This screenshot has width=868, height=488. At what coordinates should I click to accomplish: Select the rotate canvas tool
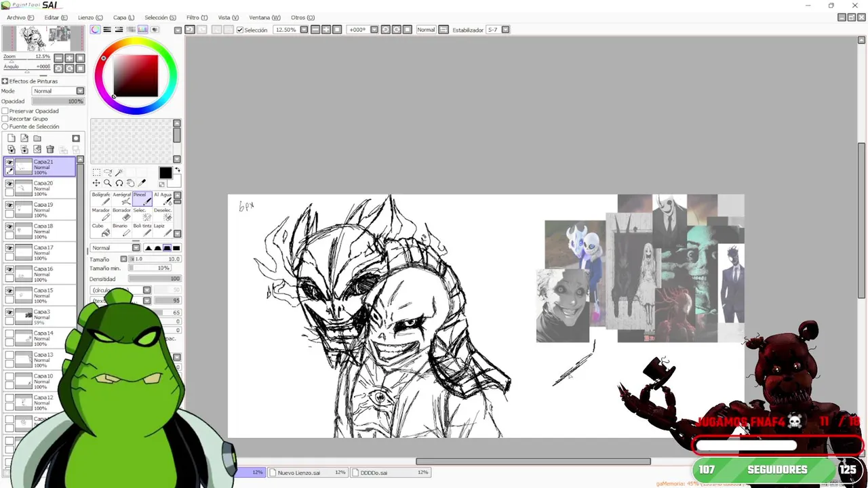pos(119,183)
